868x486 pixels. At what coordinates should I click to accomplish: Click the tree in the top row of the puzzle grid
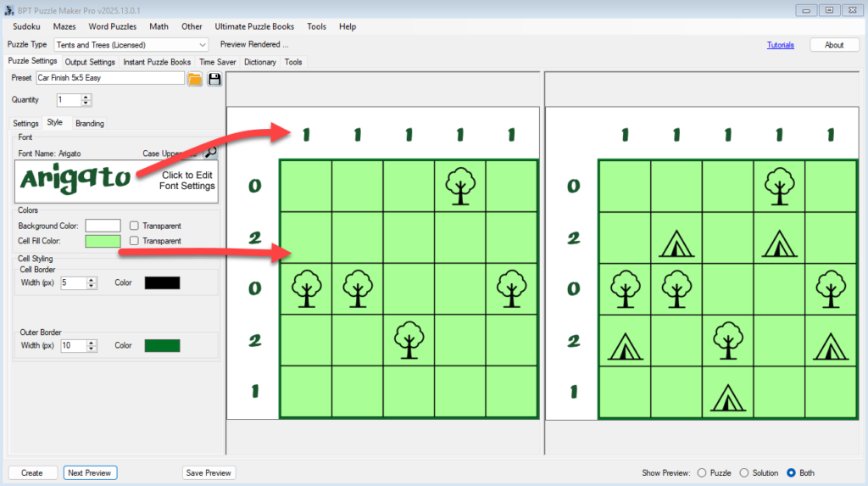pos(460,186)
